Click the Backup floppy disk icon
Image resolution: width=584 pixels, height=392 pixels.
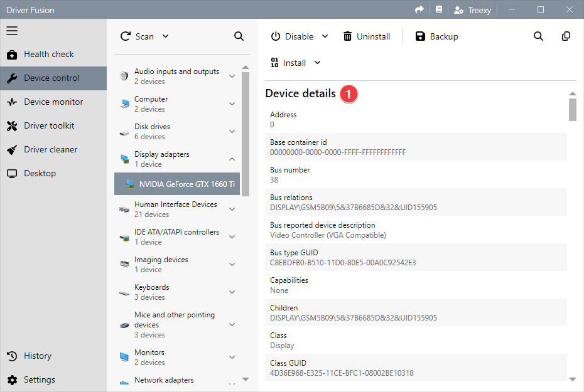click(420, 36)
